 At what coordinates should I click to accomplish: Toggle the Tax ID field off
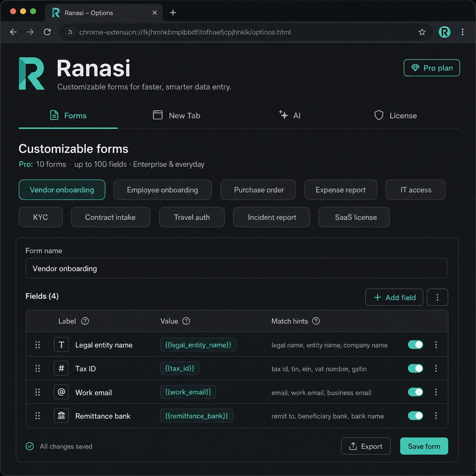(415, 368)
